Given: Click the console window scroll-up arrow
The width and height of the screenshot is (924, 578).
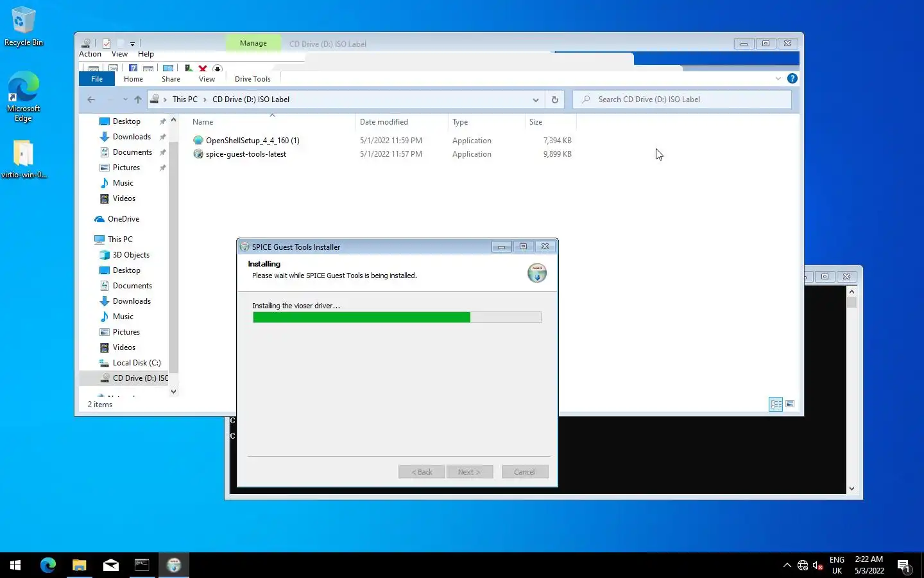Looking at the screenshot, I should point(851,292).
